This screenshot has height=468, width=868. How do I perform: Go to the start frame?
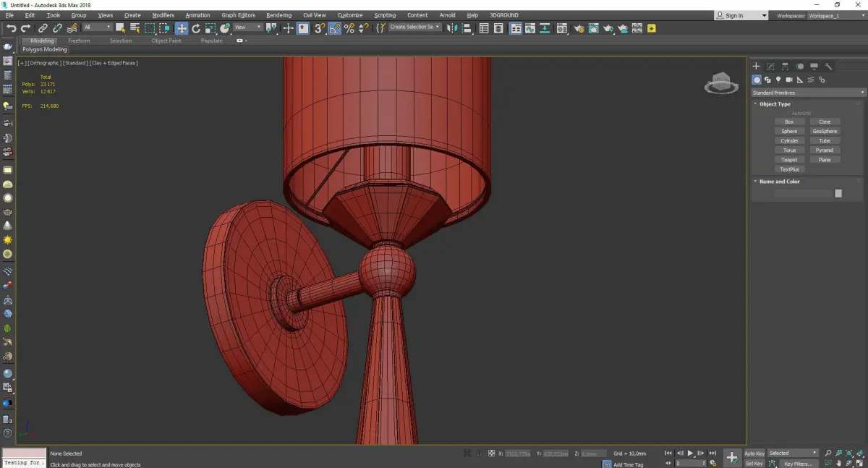coord(668,453)
